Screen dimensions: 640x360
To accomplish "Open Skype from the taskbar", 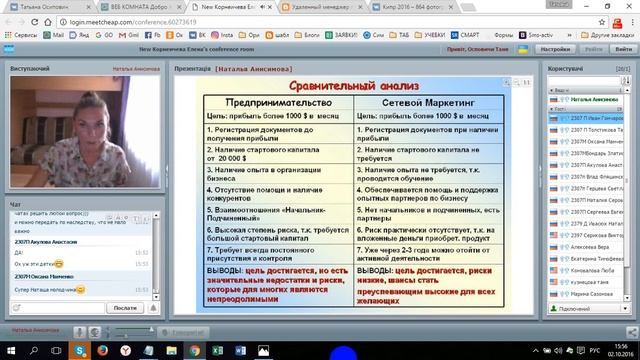I will (x=80, y=351).
